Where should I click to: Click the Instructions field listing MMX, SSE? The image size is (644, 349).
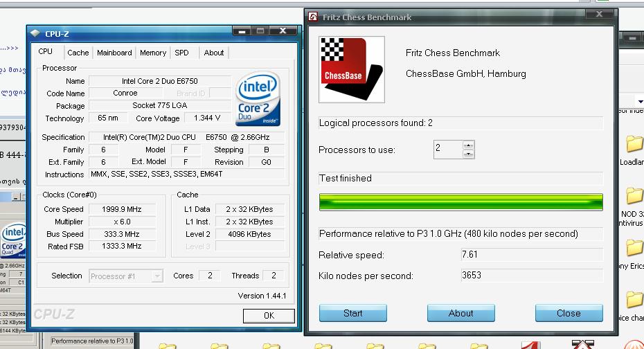coord(187,174)
